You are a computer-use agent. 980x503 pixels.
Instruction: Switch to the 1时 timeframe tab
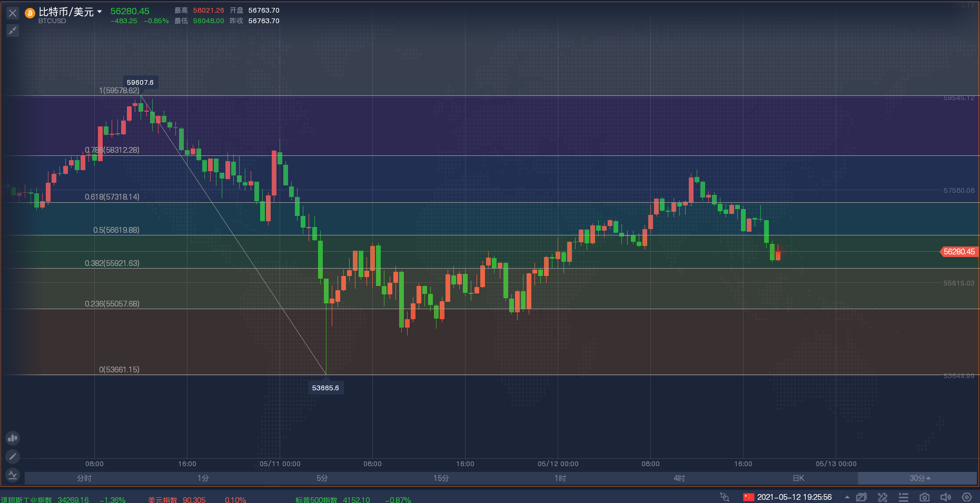coord(560,478)
